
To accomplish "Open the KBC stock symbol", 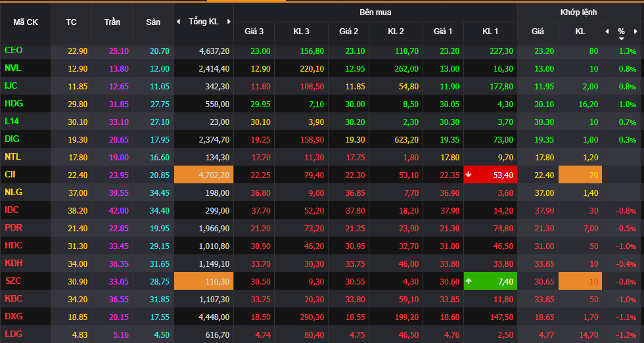I will [13, 299].
